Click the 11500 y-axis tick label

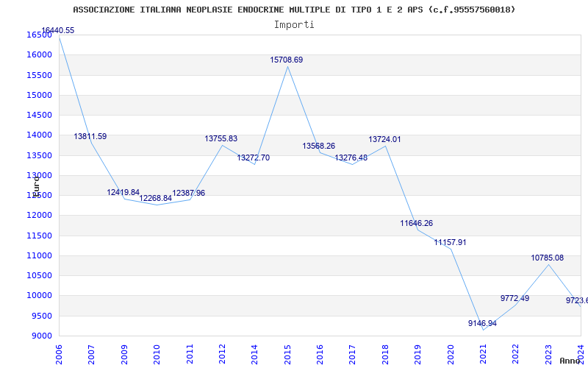pos(39,236)
